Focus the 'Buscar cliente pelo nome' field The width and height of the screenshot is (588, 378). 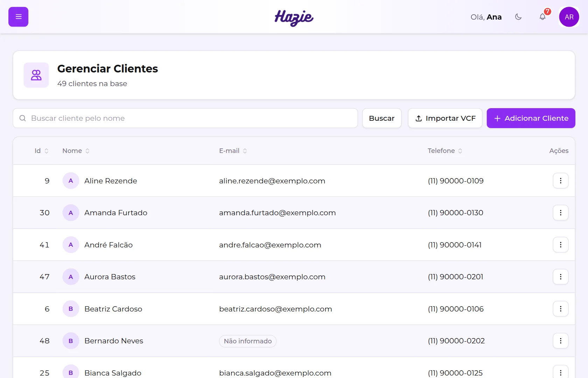coord(185,118)
